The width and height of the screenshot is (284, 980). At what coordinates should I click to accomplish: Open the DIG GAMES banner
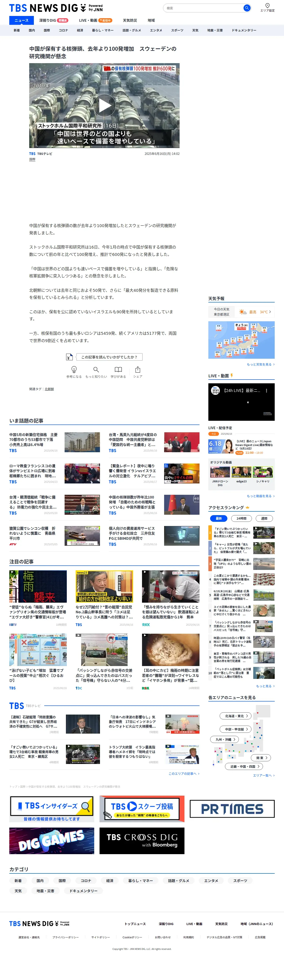pyautogui.click(x=52, y=840)
